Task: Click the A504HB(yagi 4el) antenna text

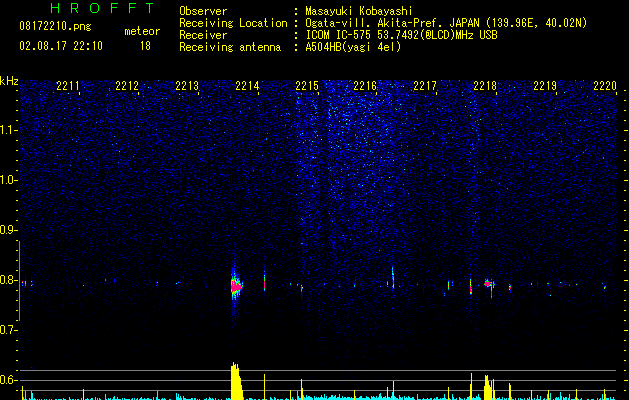Action: pyautogui.click(x=353, y=47)
